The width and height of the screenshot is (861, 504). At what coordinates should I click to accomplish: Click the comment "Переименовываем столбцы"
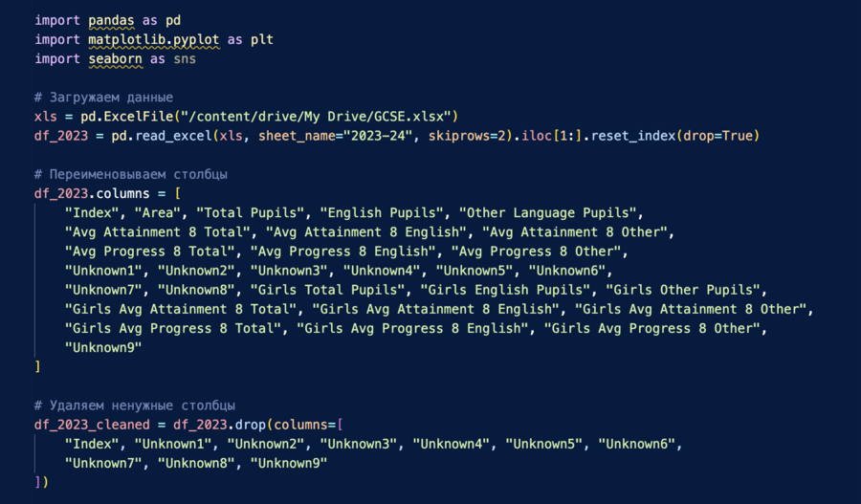(x=139, y=174)
